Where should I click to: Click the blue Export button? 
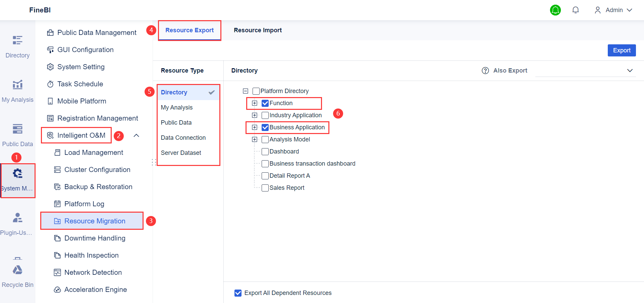tap(622, 50)
